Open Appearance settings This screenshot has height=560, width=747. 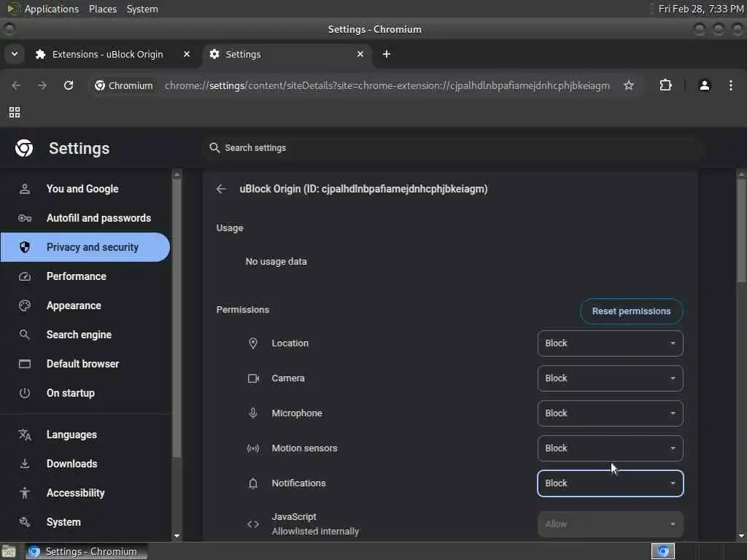(85, 306)
